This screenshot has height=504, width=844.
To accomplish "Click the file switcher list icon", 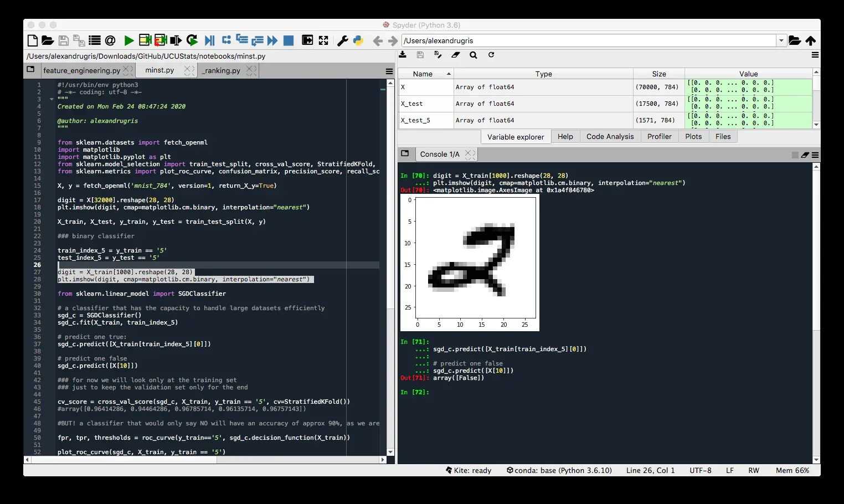I will 95,40.
